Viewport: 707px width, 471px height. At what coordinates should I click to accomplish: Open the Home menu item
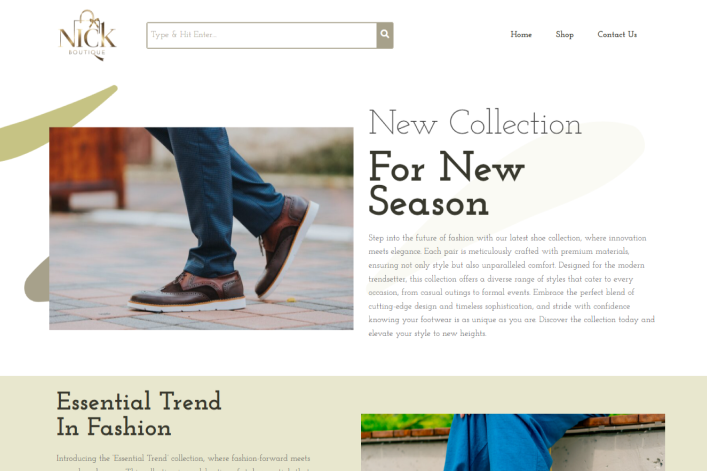pos(521,35)
